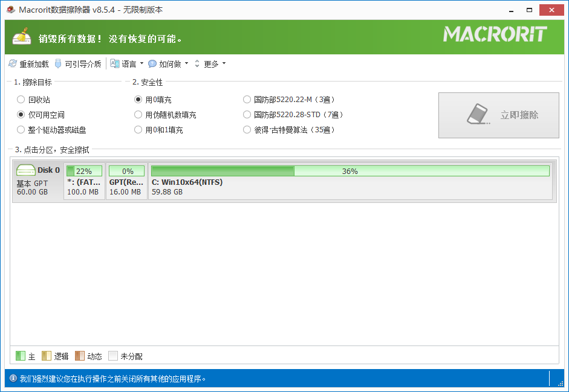569x392 pixels.
Task: Select 国防部5220.28-STD (7遍) wipe method
Action: [247, 115]
